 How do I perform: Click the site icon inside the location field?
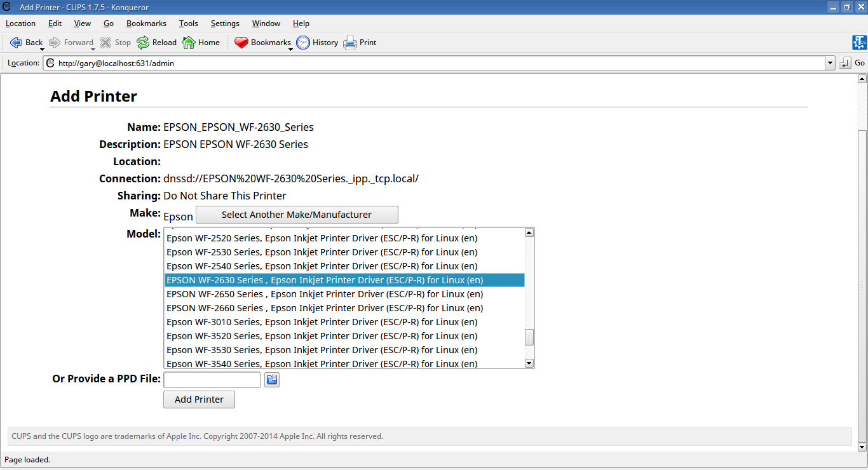point(50,63)
